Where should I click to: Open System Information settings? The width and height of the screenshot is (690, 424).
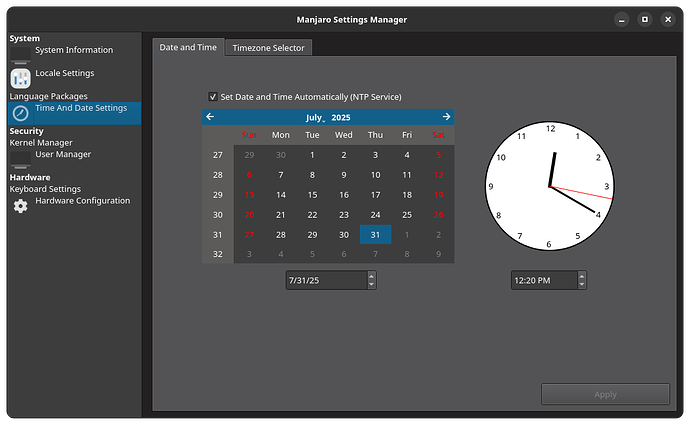[74, 50]
